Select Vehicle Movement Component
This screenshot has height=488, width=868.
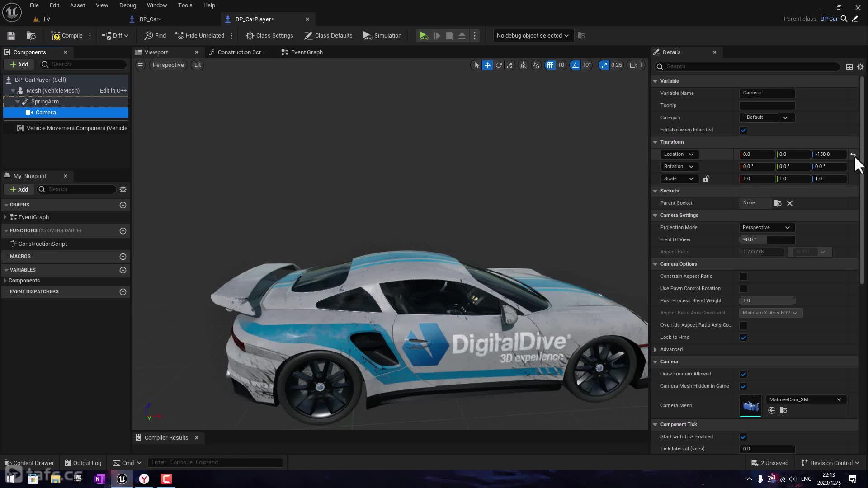pos(66,128)
